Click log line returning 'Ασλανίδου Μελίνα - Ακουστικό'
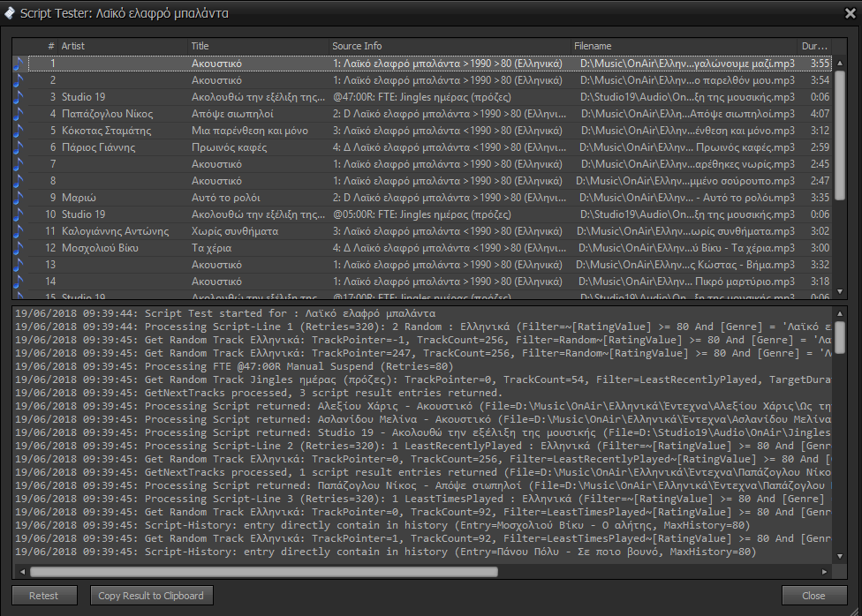The height and width of the screenshot is (616, 862). [423, 419]
